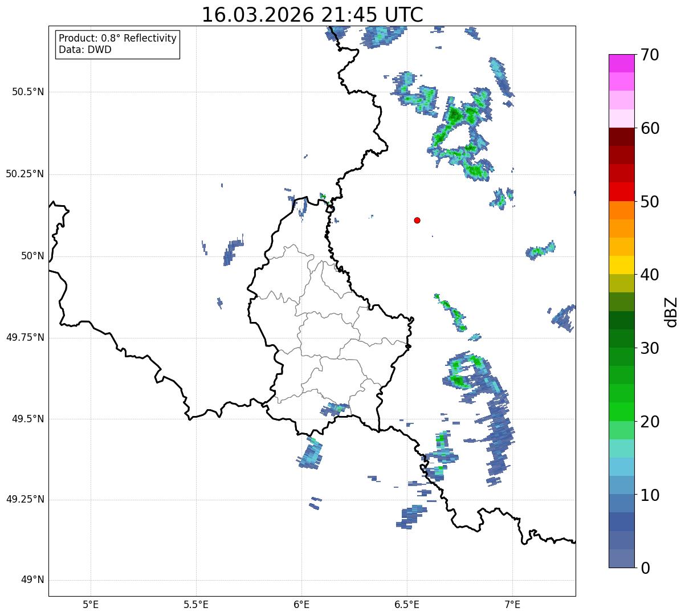
Task: Click the title "16.03.2026 21:45 UTC"
Action: click(312, 15)
